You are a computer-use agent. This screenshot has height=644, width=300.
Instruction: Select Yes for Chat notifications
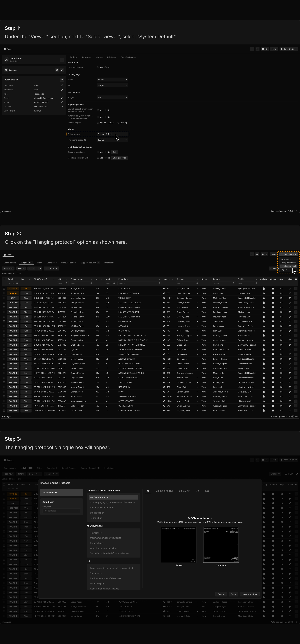pyautogui.click(x=98, y=68)
